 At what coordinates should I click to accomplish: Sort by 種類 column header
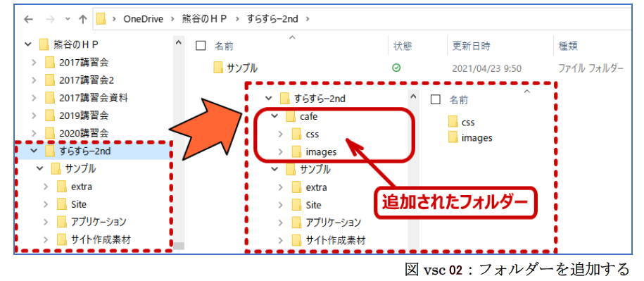click(569, 46)
